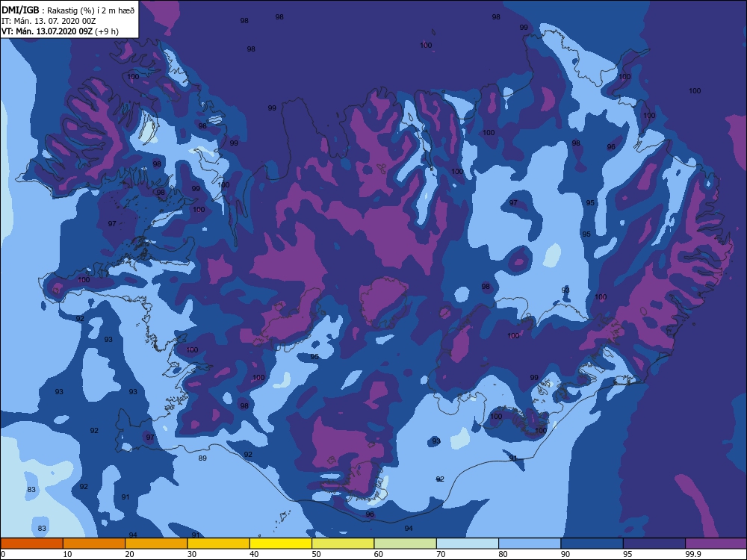Choose the purple above-99.9 legend swatch
Viewport: 747px width, 560px height.
tap(716, 544)
